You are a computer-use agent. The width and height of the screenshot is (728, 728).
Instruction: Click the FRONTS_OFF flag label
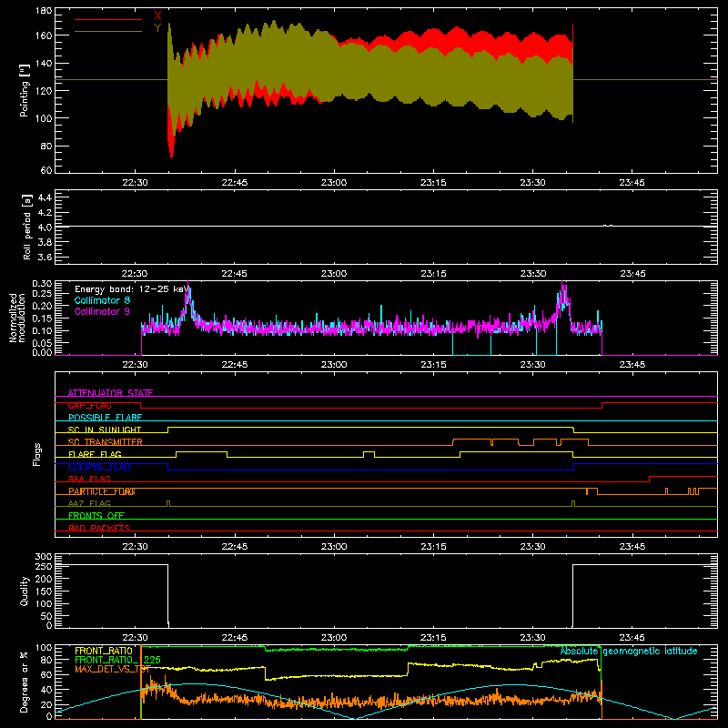pyautogui.click(x=96, y=516)
